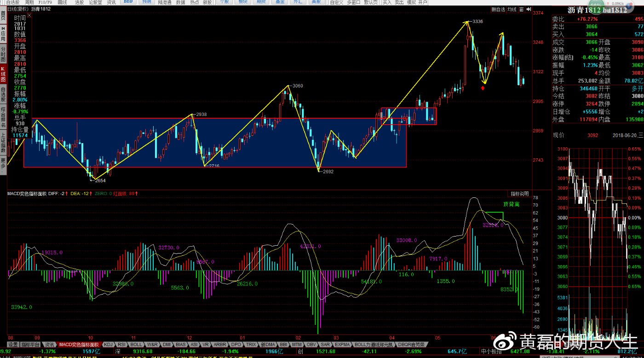Switch to BIAS indicator tab
Viewport: 644px width, 358px height.
click(181, 344)
